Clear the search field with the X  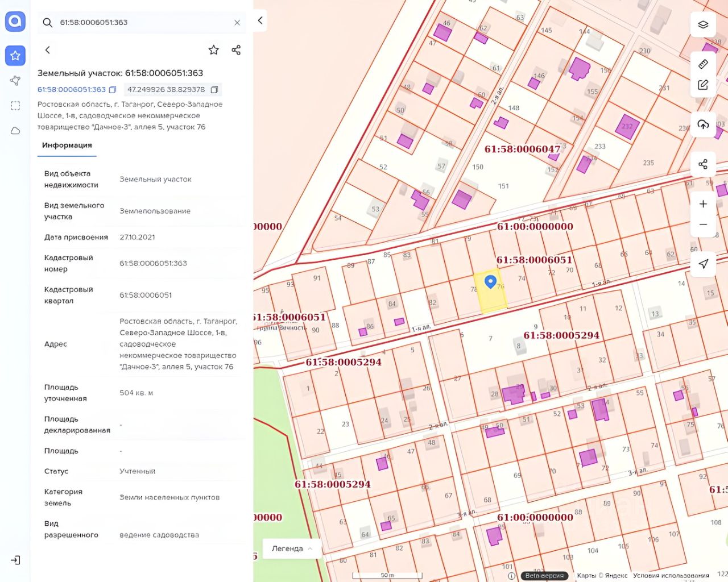click(237, 23)
